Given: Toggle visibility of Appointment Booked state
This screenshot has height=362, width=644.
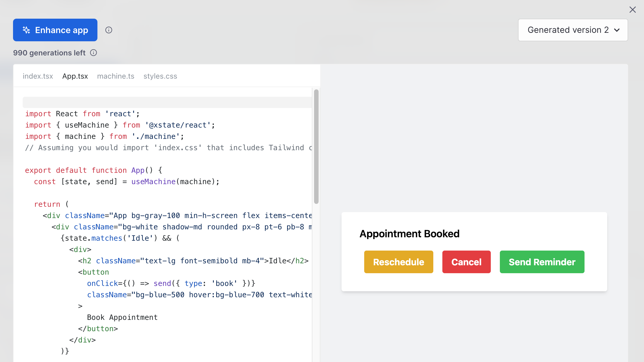Looking at the screenshot, I should coord(410,234).
